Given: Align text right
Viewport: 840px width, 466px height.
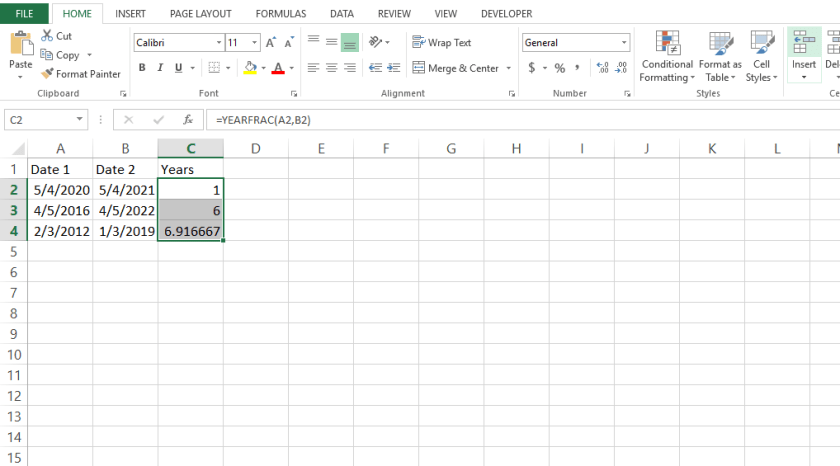Looking at the screenshot, I should (350, 67).
